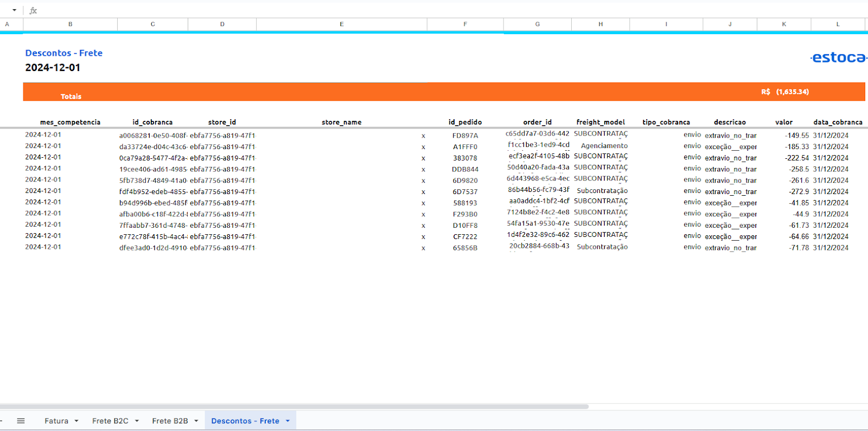868x431 pixels.
Task: Select column E header
Action: (x=341, y=24)
